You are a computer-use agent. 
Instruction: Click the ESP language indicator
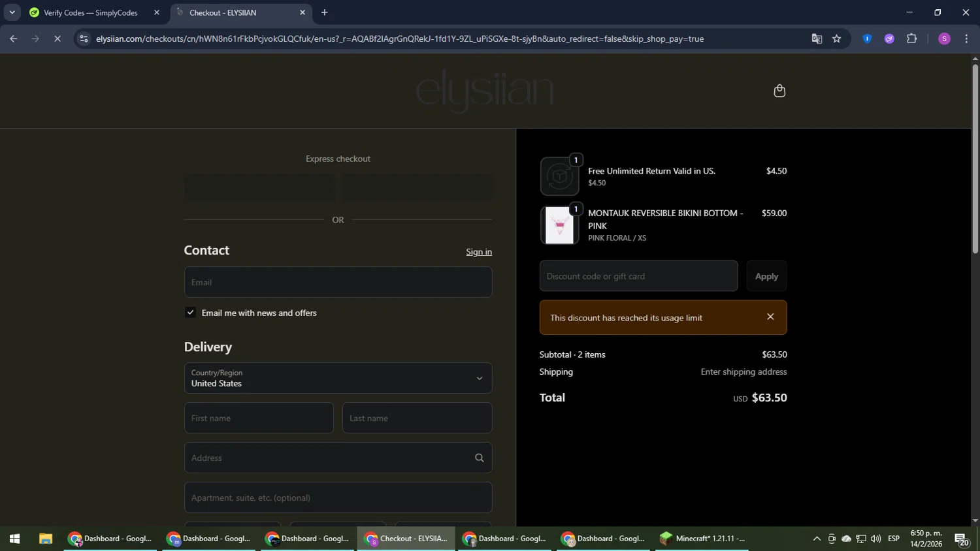[x=894, y=539]
